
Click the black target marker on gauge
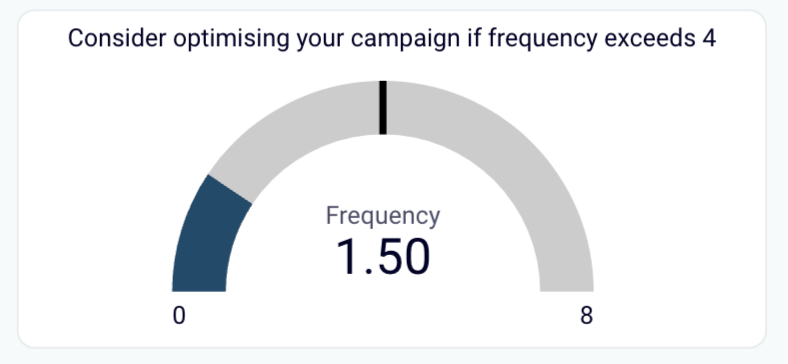pyautogui.click(x=383, y=108)
